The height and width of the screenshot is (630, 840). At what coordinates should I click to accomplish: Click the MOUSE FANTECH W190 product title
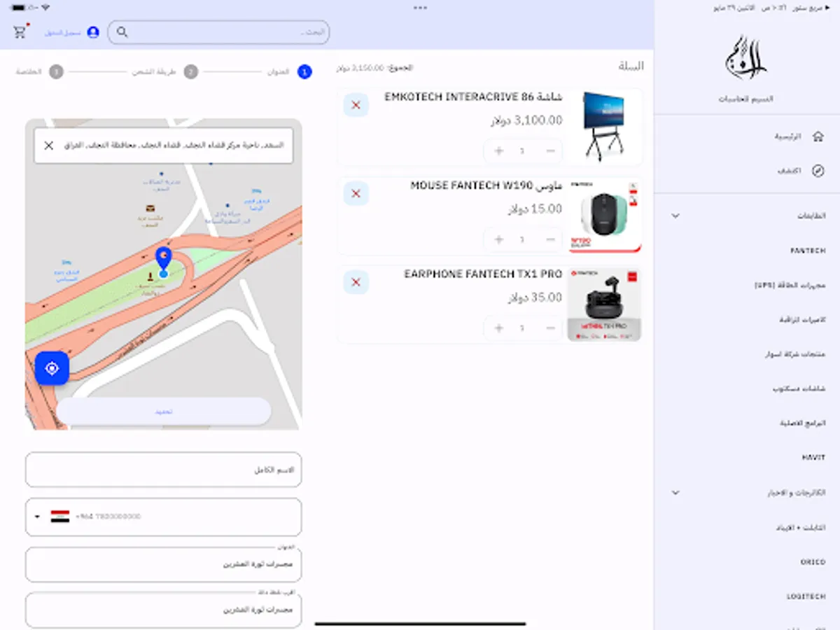pyautogui.click(x=486, y=185)
